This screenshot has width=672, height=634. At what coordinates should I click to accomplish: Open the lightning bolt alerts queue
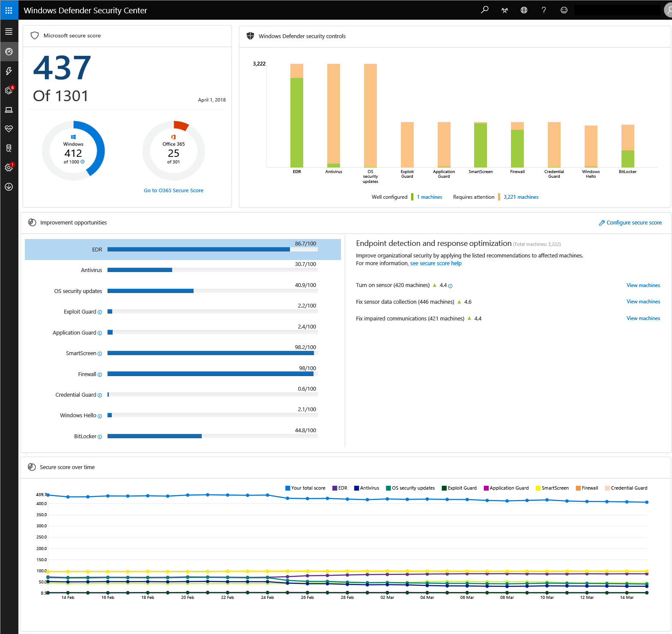point(9,71)
